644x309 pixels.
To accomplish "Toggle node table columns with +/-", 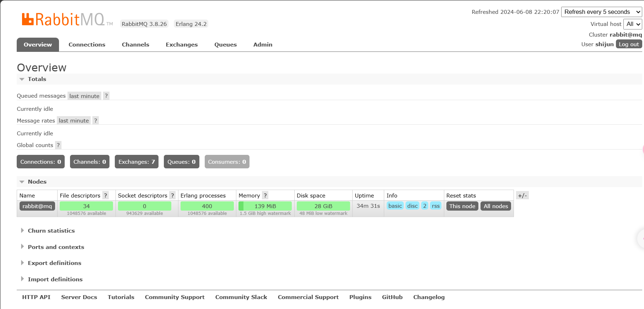I will point(522,195).
